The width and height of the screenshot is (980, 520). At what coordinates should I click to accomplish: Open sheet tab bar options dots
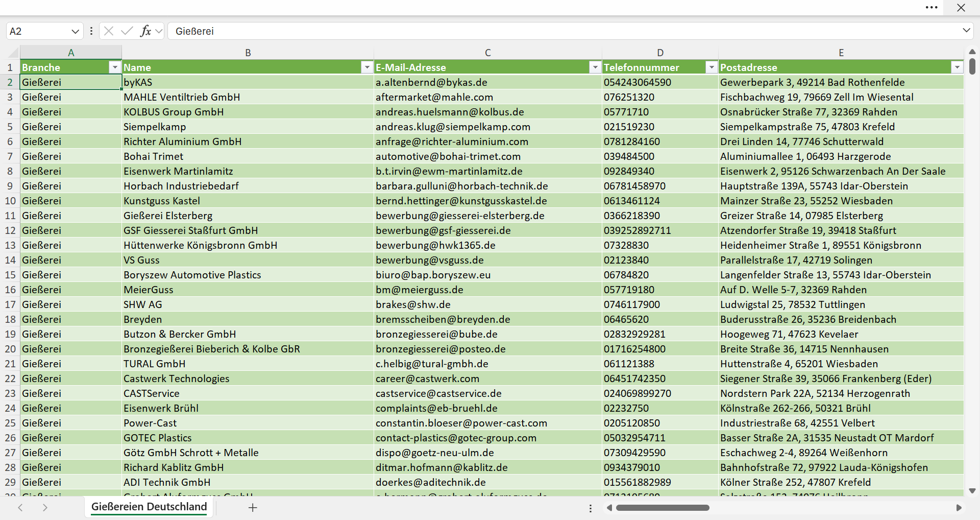point(591,508)
